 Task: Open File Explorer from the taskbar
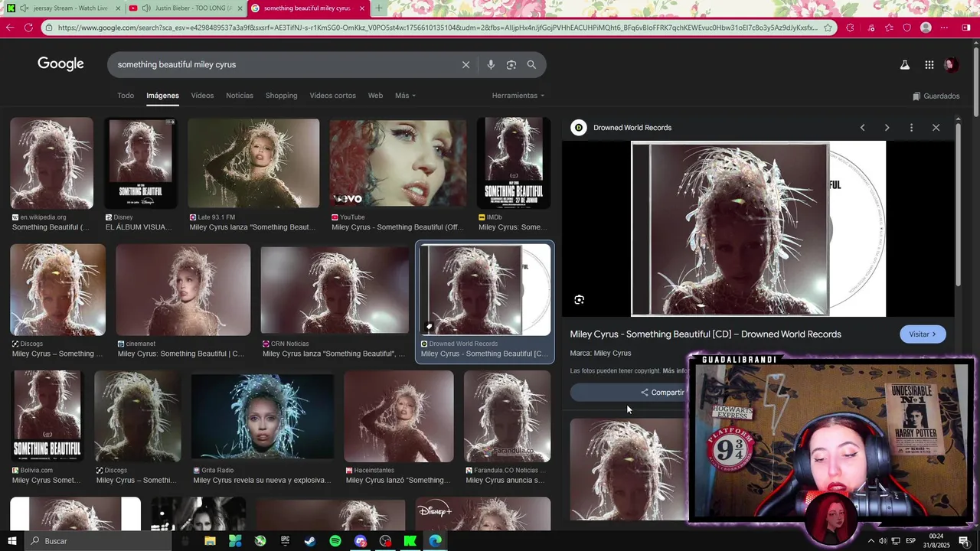(x=210, y=541)
